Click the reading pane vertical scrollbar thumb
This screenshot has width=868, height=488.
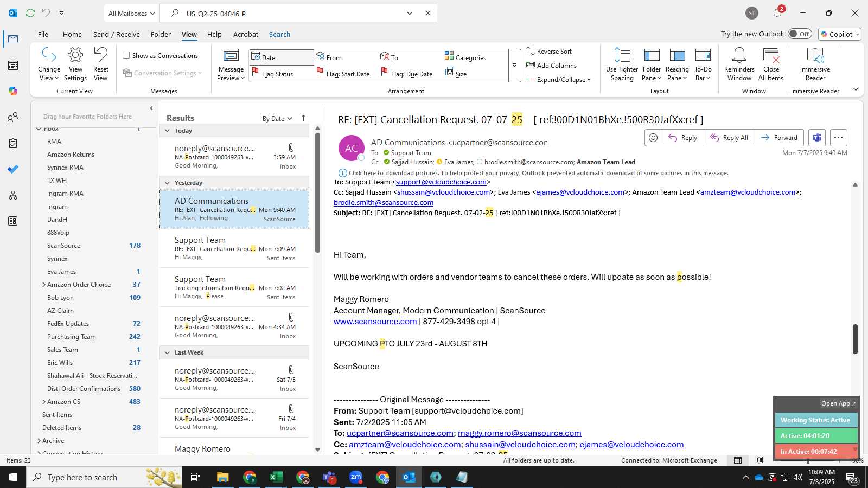tap(855, 339)
